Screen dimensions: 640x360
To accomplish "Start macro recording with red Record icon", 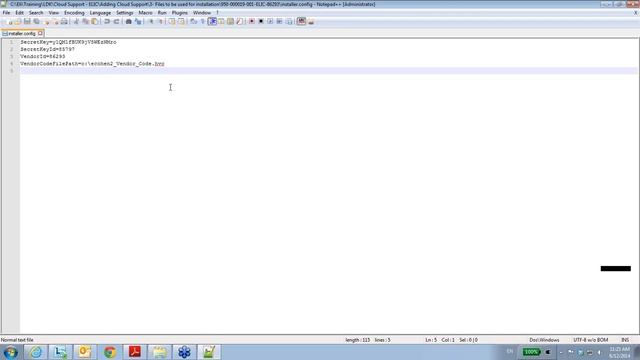I will (x=252, y=21).
